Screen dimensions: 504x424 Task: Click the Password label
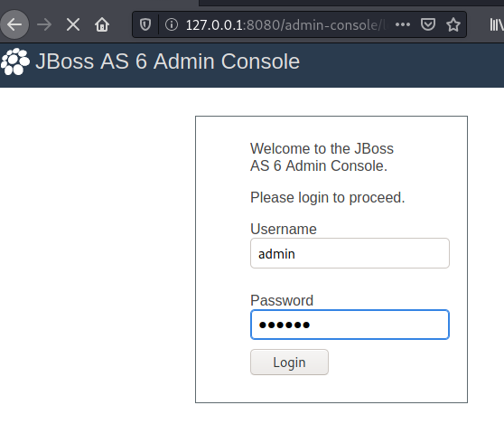[282, 300]
